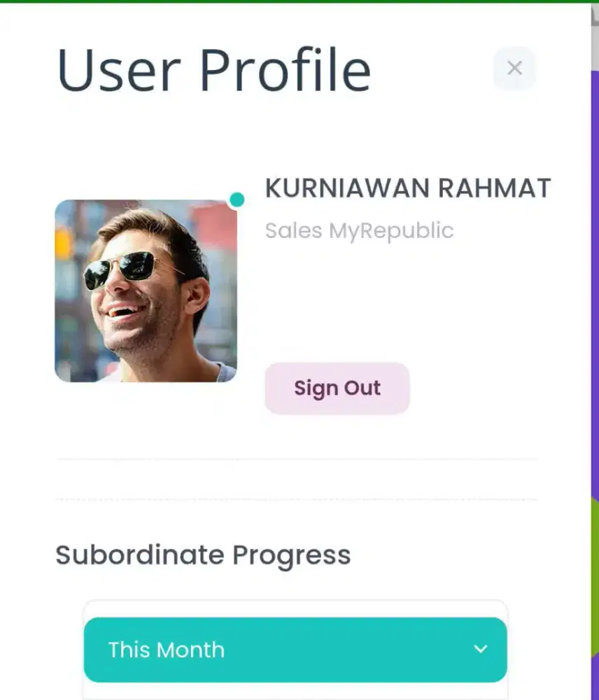Viewport: 599px width, 700px height.
Task: Click the User Profile heading
Action: pyautogui.click(x=213, y=69)
